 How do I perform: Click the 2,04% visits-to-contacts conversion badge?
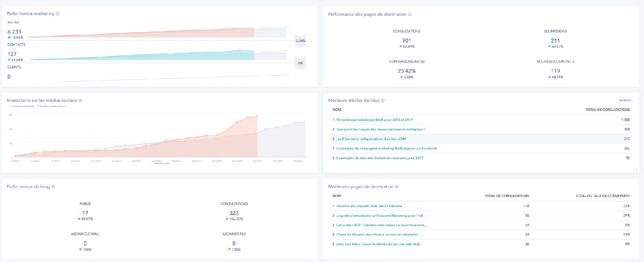click(x=300, y=41)
